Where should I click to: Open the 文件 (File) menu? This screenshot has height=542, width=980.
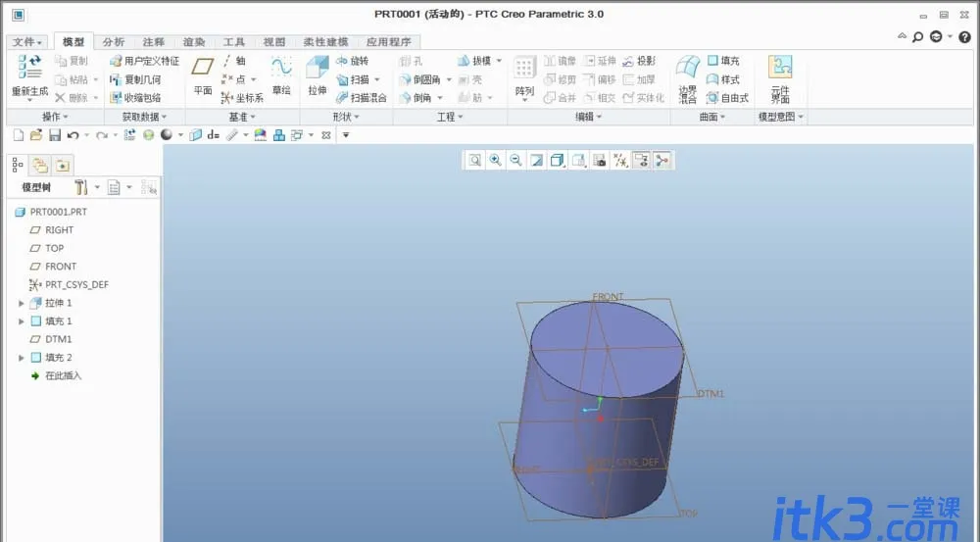[26, 42]
